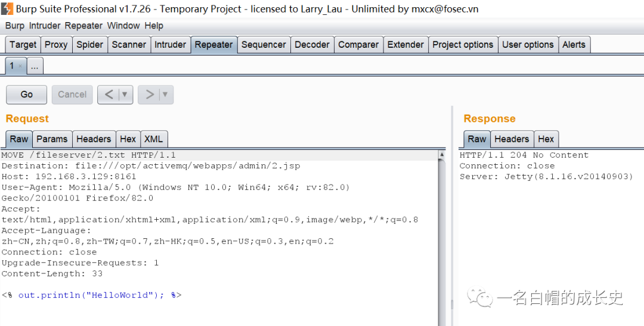Switch to the Intruder tool tab
644x326 pixels.
tap(171, 45)
